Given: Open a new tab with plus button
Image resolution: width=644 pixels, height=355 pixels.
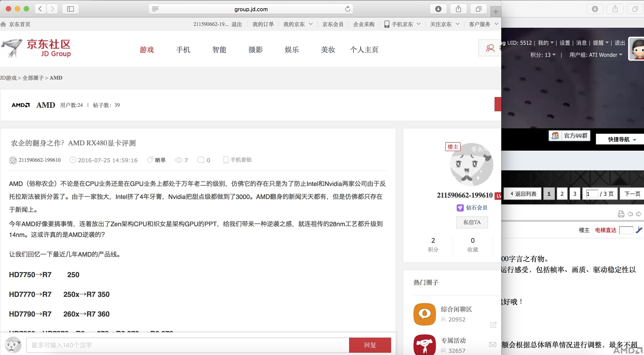Looking at the screenshot, I should (x=496, y=11).
